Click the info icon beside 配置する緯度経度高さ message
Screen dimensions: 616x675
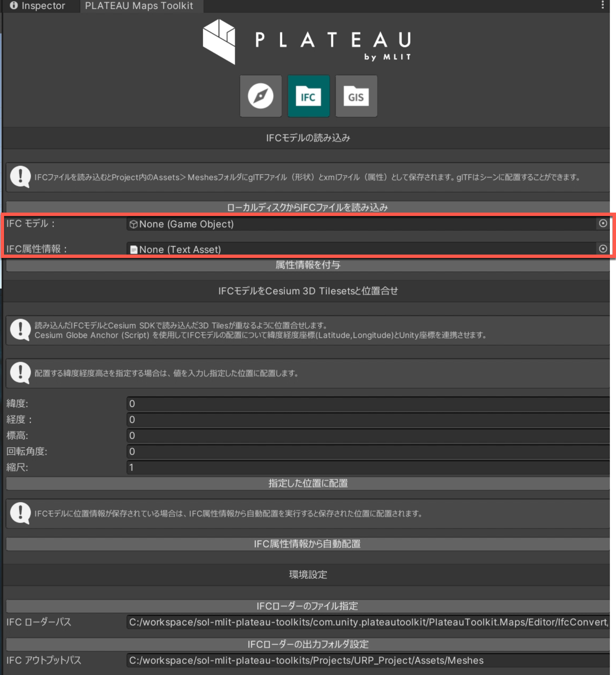click(20, 373)
